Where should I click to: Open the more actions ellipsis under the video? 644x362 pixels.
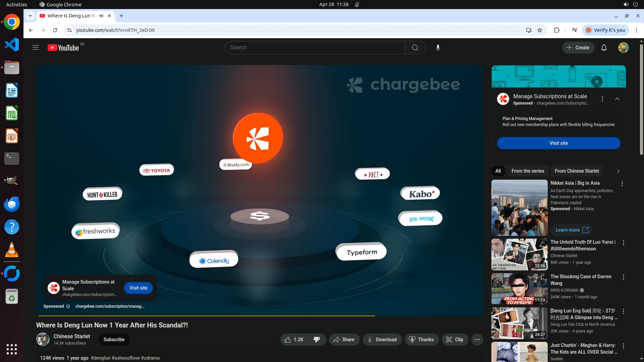point(477,340)
